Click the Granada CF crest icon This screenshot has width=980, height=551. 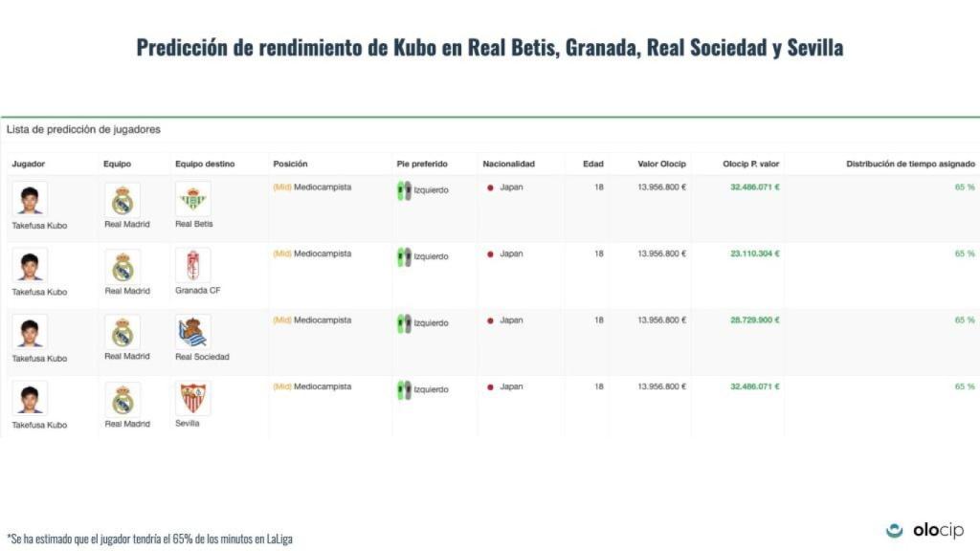[x=192, y=266]
